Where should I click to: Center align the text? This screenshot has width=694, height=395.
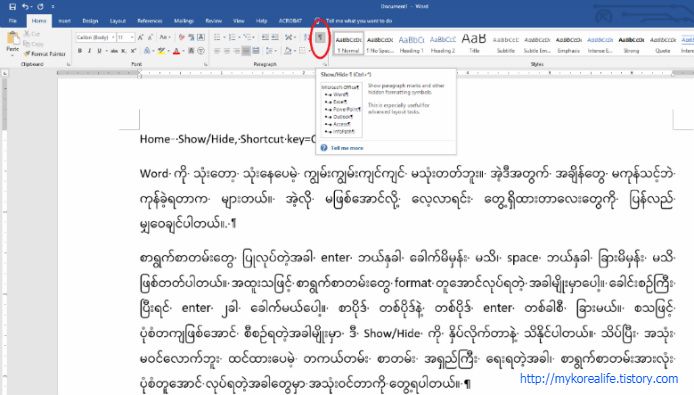click(227, 51)
